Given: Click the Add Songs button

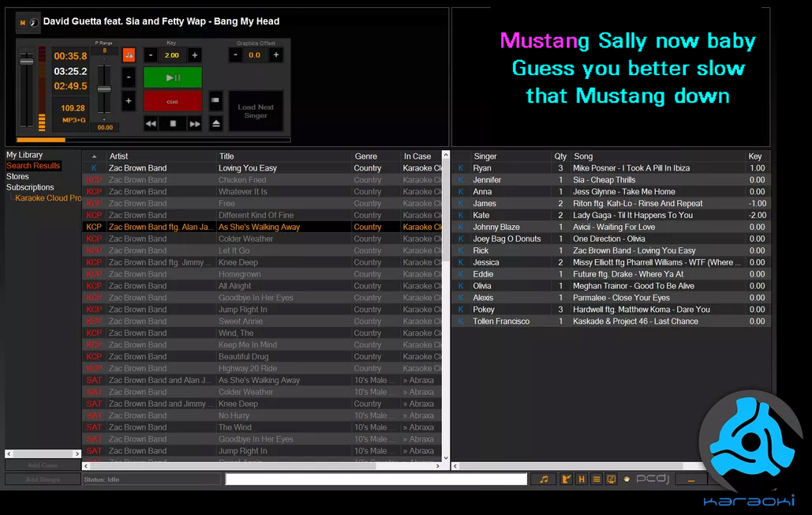Looking at the screenshot, I should point(43,479).
